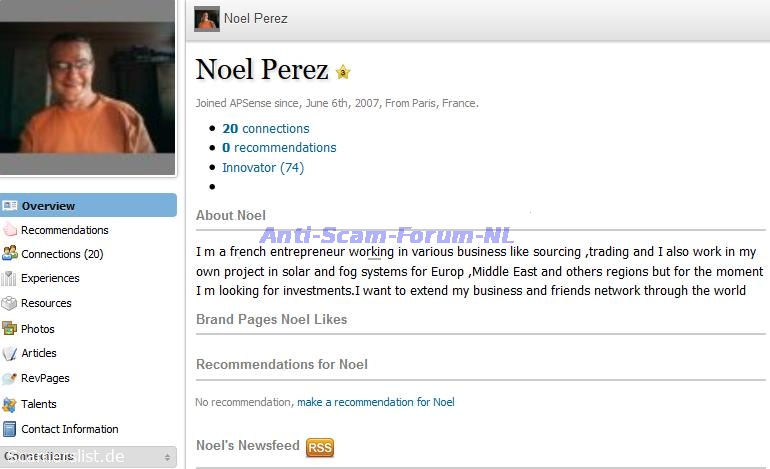Click the 0 recommendations link
The height and width of the screenshot is (469, 770).
point(279,148)
